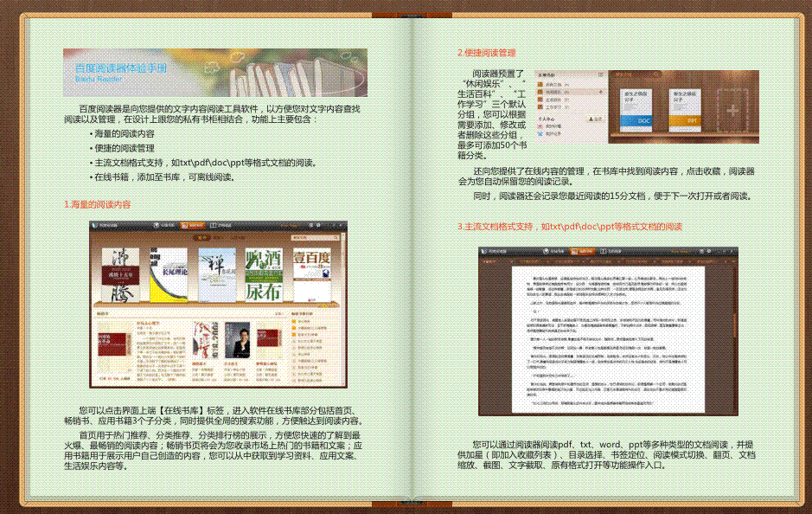Click the 啤酒与尿布 book cover
The height and width of the screenshot is (514, 812).
coord(264,274)
